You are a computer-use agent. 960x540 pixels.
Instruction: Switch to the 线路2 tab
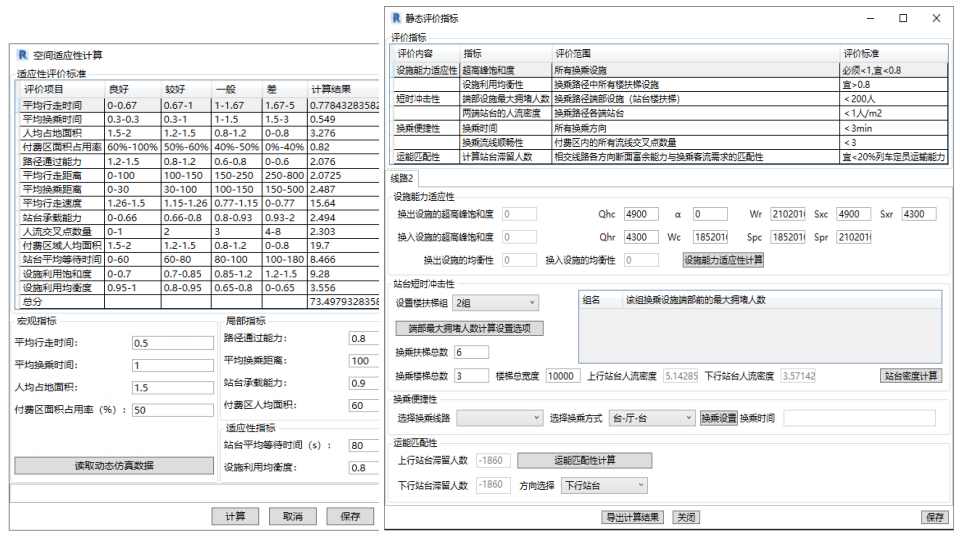click(x=402, y=178)
